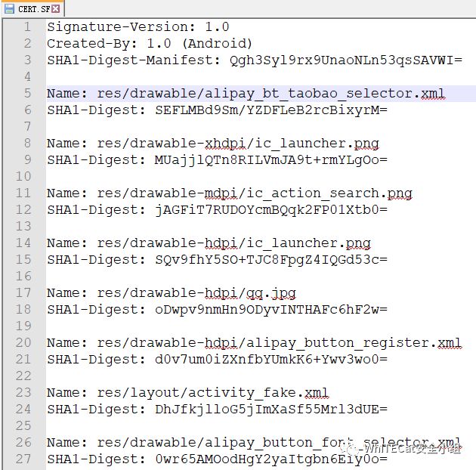Click digest MUajjlQTn8RILVmJA9t+rmYLgOo=
The width and height of the screenshot is (476, 470).
271,160
